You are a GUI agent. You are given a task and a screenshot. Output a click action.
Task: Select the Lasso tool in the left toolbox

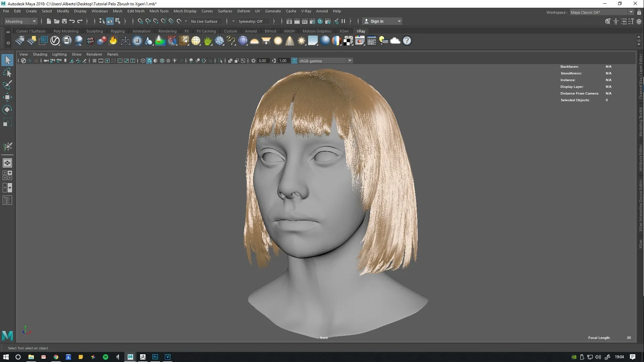(7, 73)
